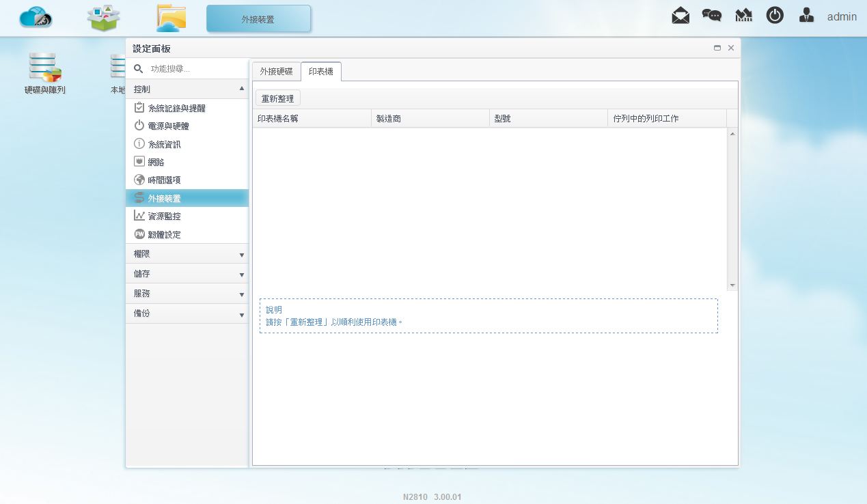Click the admin user avatar icon
Screen dimensions: 867x504
pos(806,16)
